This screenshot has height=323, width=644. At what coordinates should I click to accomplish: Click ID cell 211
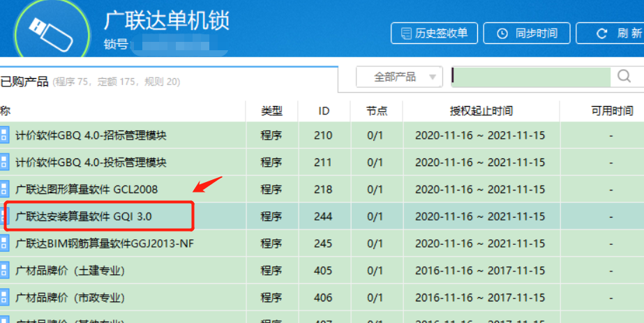pos(323,162)
